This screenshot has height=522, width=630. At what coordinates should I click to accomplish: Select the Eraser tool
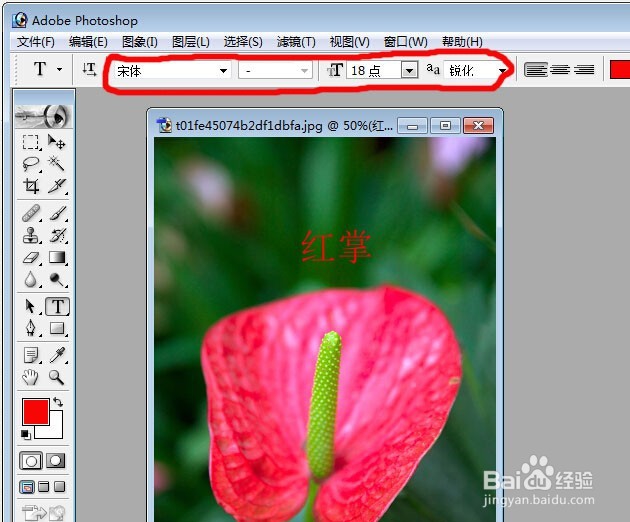point(31,258)
